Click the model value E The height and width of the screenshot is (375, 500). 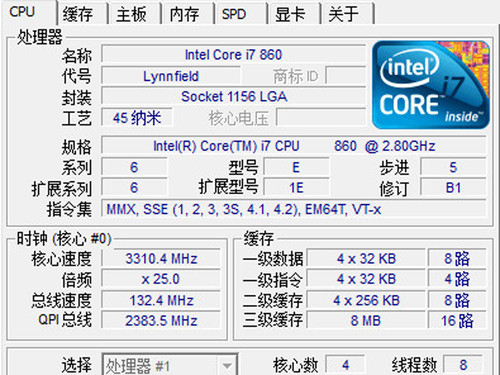[x=296, y=167]
